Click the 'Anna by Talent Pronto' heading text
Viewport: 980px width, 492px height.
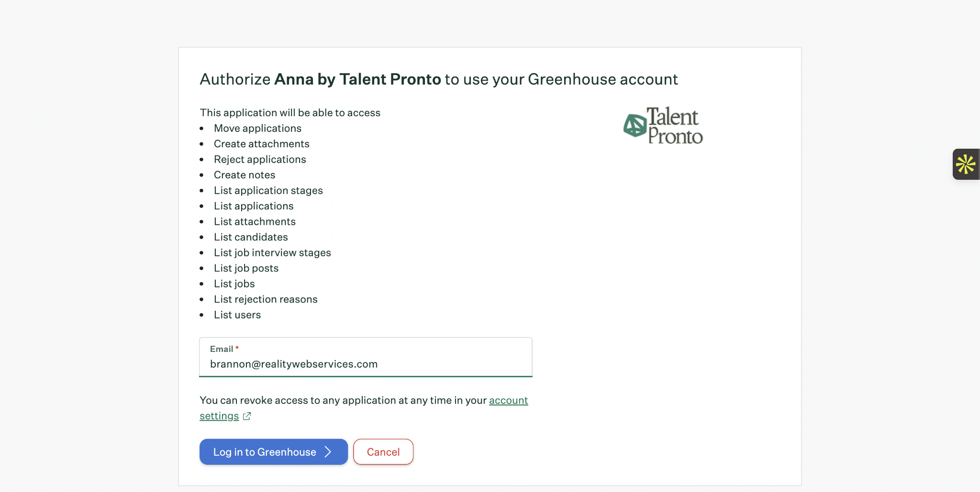pyautogui.click(x=357, y=79)
